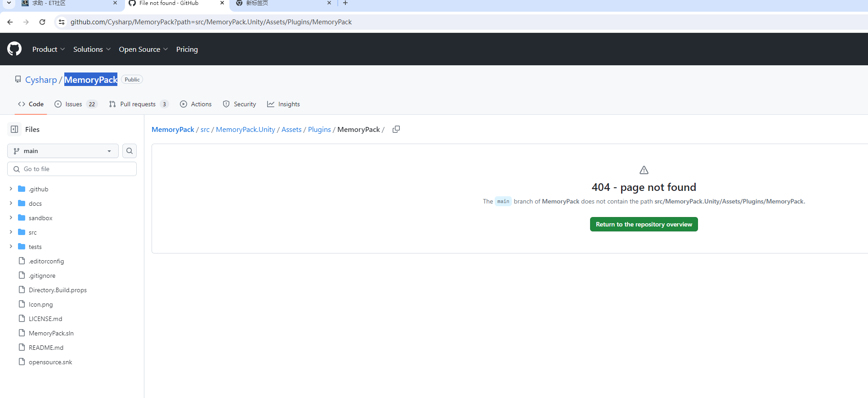Open the Insights tab
This screenshot has height=398, width=868.
point(283,104)
